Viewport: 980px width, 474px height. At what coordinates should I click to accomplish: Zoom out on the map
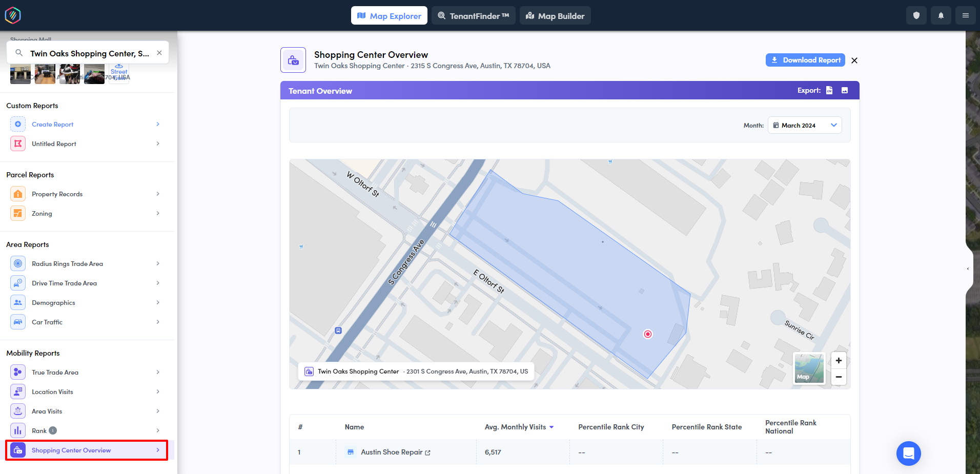839,377
